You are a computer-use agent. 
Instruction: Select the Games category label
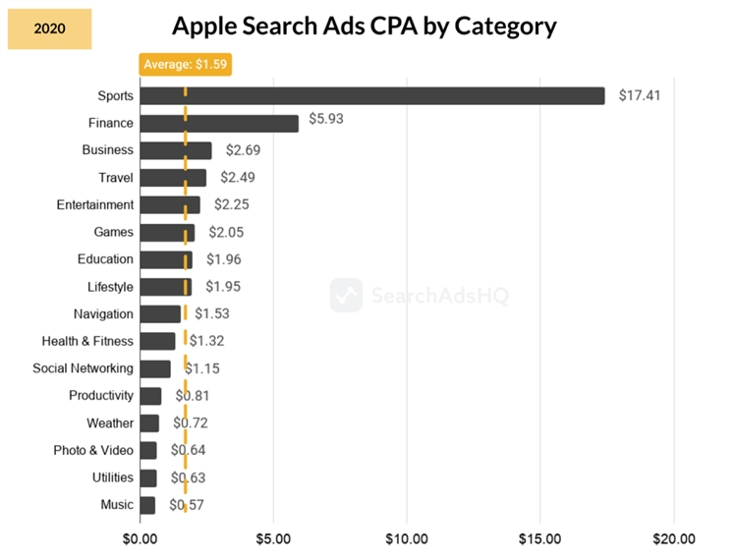pyautogui.click(x=113, y=232)
